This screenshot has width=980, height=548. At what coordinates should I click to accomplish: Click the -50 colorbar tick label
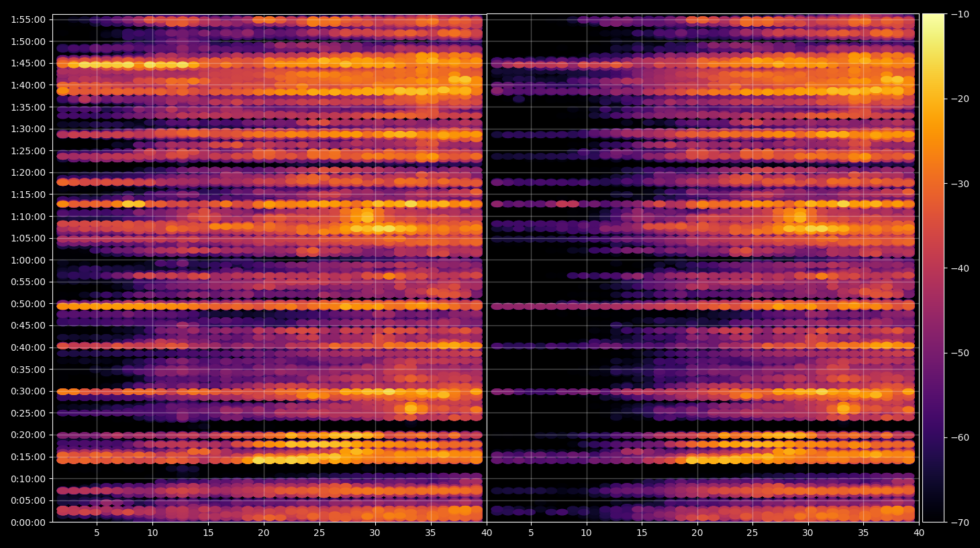tap(960, 353)
